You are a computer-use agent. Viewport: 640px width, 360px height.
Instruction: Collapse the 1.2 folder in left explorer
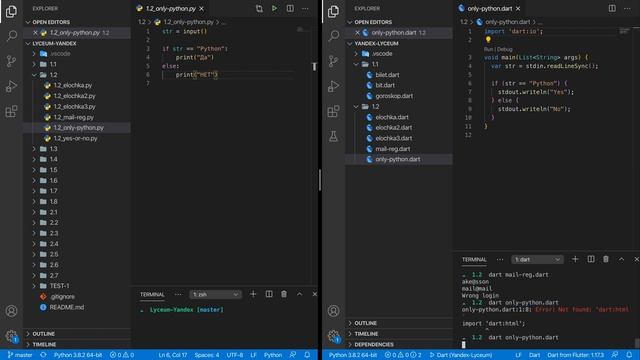[34, 75]
